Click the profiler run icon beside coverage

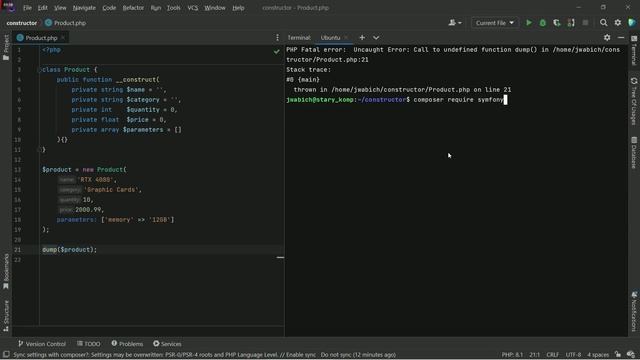pyautogui.click(x=571, y=23)
